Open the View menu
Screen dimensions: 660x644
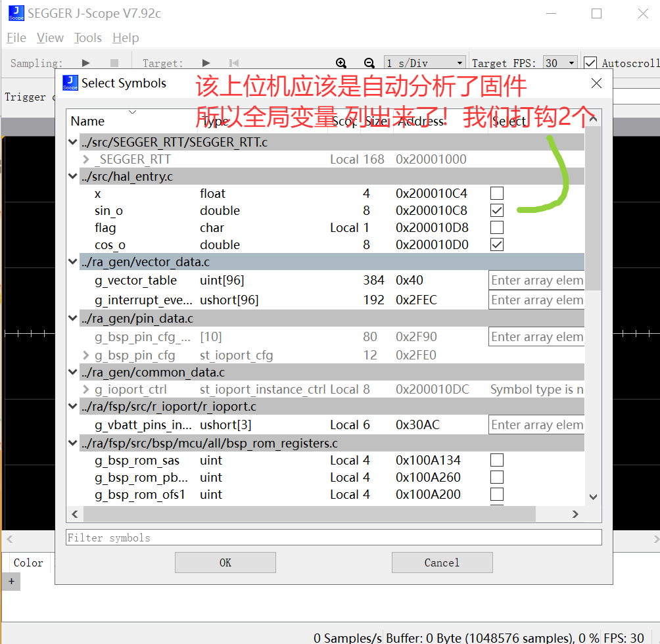click(50, 38)
